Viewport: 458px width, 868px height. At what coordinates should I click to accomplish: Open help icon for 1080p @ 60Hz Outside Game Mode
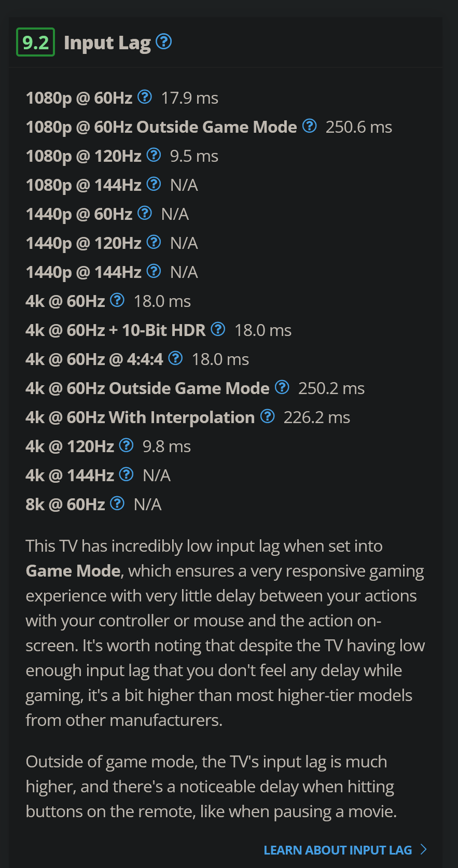pos(309,125)
